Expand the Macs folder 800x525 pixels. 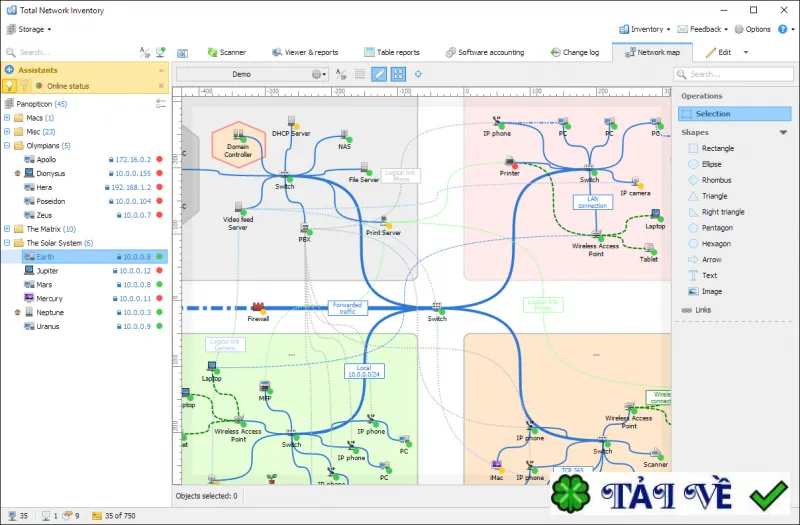pos(7,118)
